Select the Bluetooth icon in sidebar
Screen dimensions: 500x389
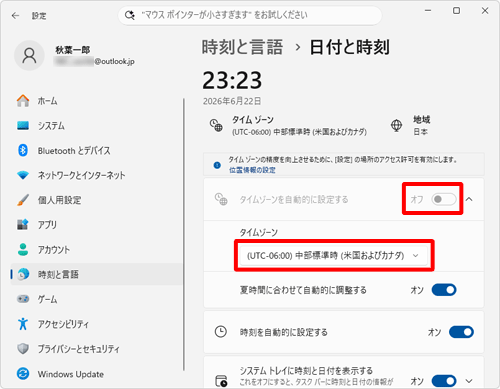pos(23,150)
